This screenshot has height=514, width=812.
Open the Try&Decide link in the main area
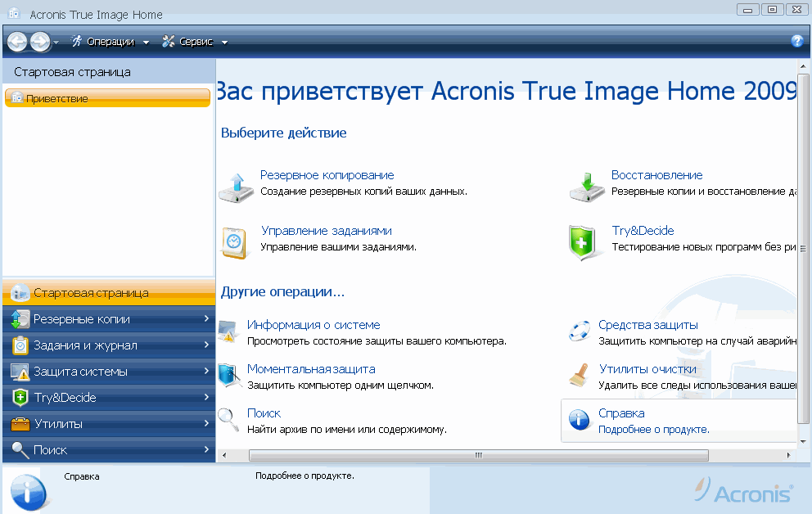pos(643,231)
